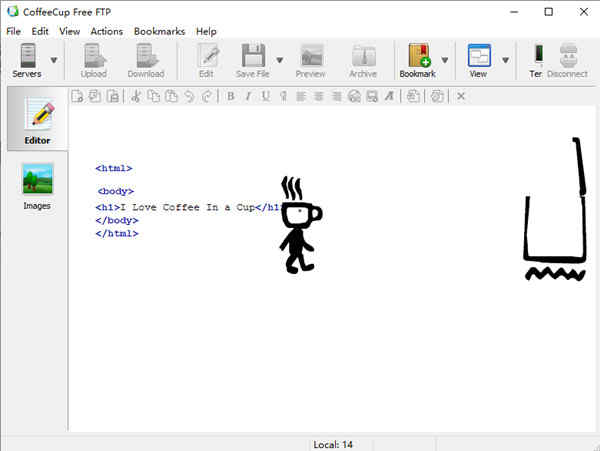The height and width of the screenshot is (451, 600).
Task: Minimize the CoffeeCup Free FTP window
Action: click(x=514, y=12)
